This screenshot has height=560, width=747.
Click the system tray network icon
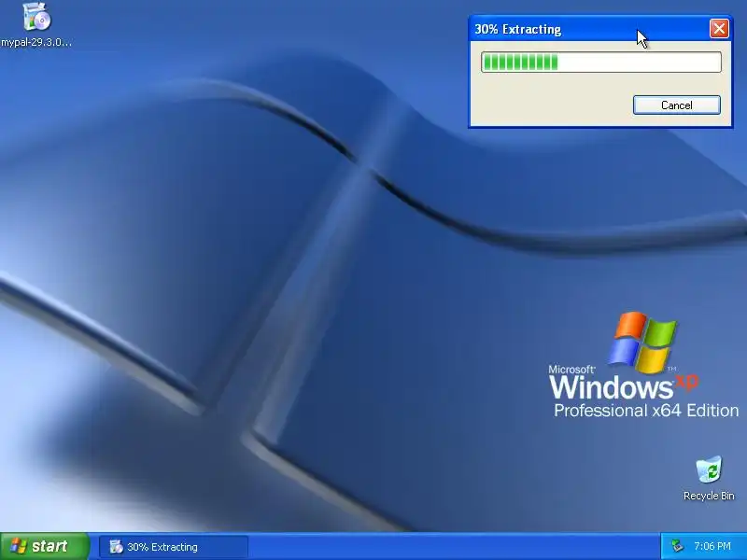coord(678,546)
